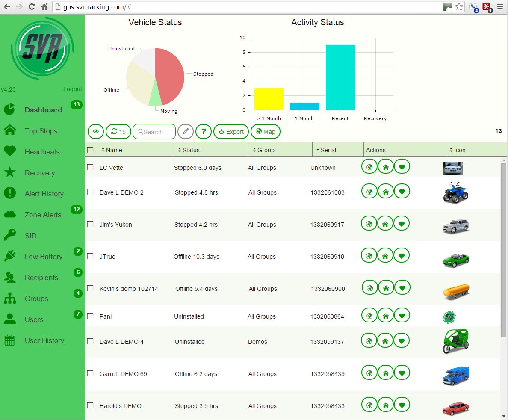Check the Dave L DEMO 4 checkbox
The height and width of the screenshot is (420, 508).
coord(90,342)
